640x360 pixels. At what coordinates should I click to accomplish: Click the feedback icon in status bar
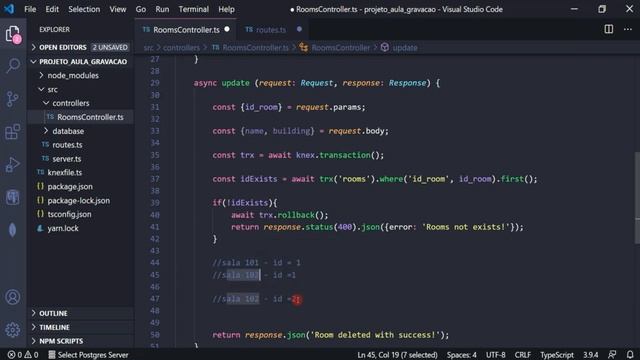click(x=612, y=355)
